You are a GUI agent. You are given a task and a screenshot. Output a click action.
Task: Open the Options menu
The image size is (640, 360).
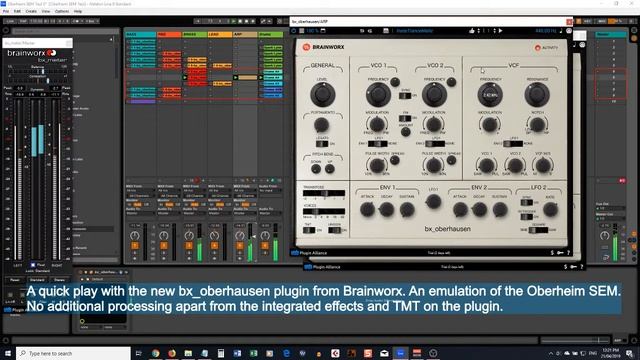62,11
